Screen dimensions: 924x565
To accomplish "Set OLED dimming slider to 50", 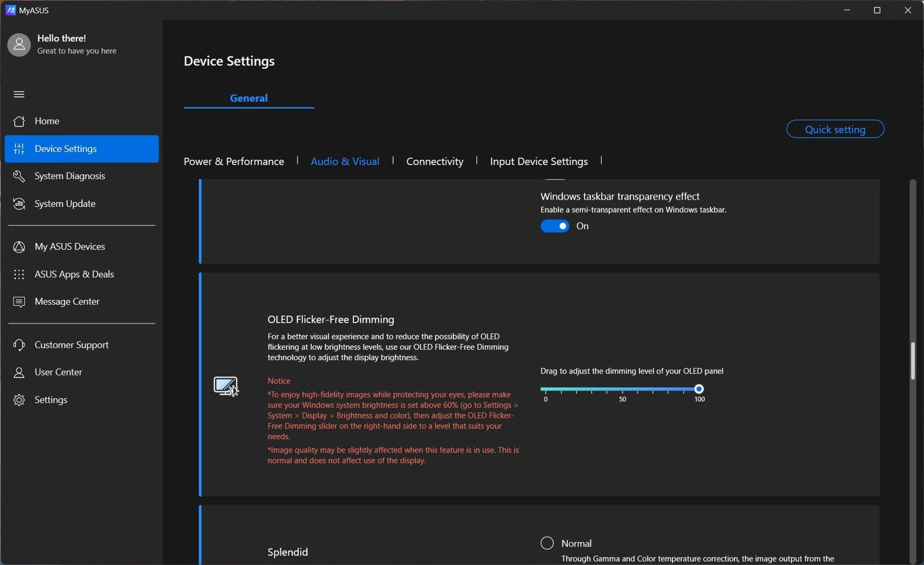I will click(x=622, y=389).
